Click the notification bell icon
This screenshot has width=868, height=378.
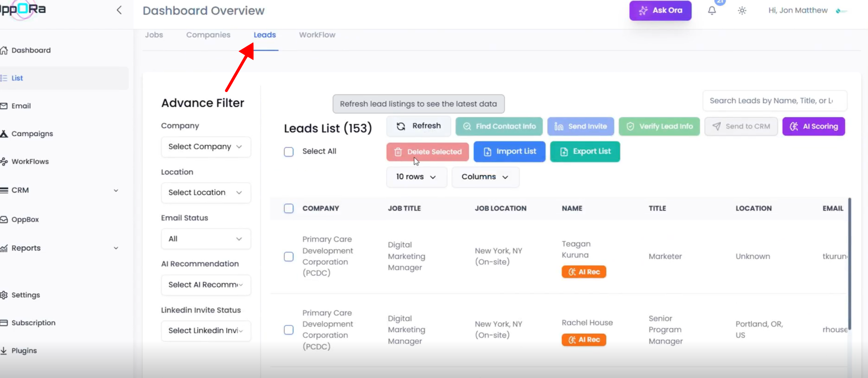(x=712, y=10)
